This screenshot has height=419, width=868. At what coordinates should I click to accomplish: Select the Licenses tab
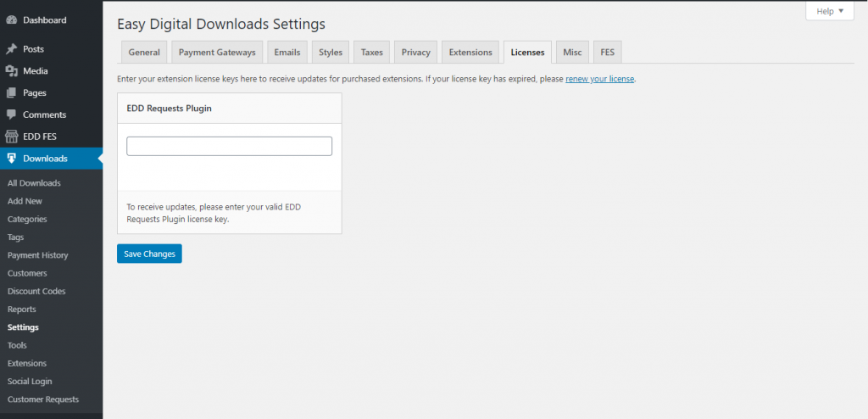tap(527, 52)
